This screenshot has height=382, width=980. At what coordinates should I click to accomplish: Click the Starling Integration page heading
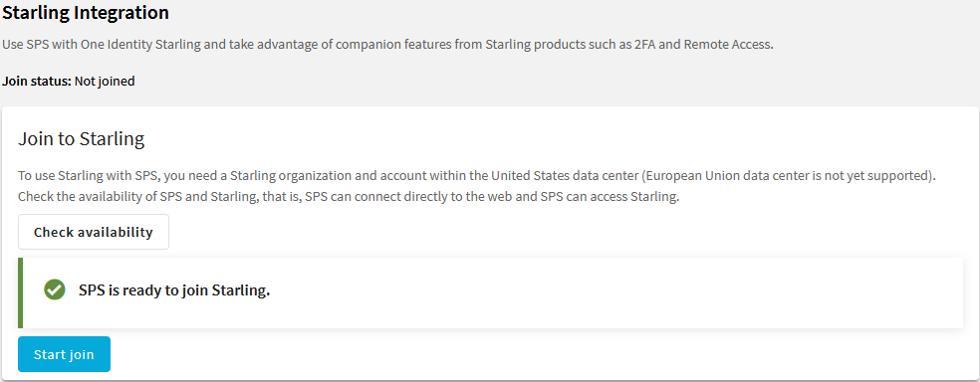tap(86, 12)
